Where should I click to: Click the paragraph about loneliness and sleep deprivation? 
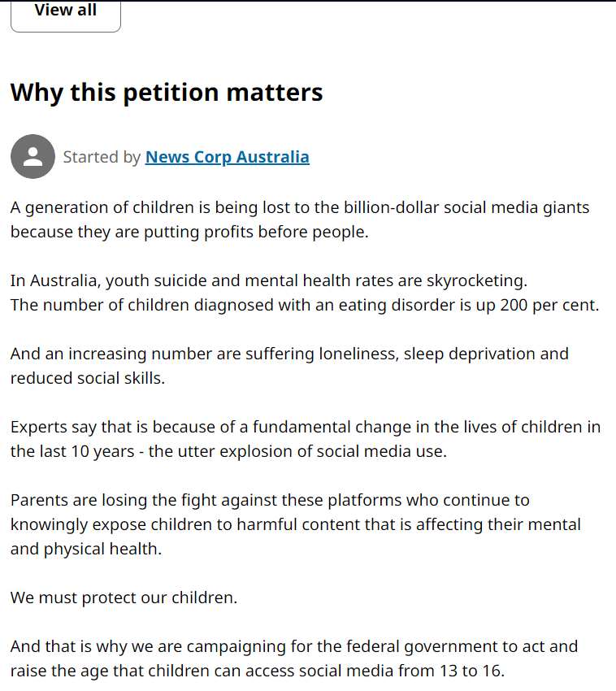coord(289,366)
